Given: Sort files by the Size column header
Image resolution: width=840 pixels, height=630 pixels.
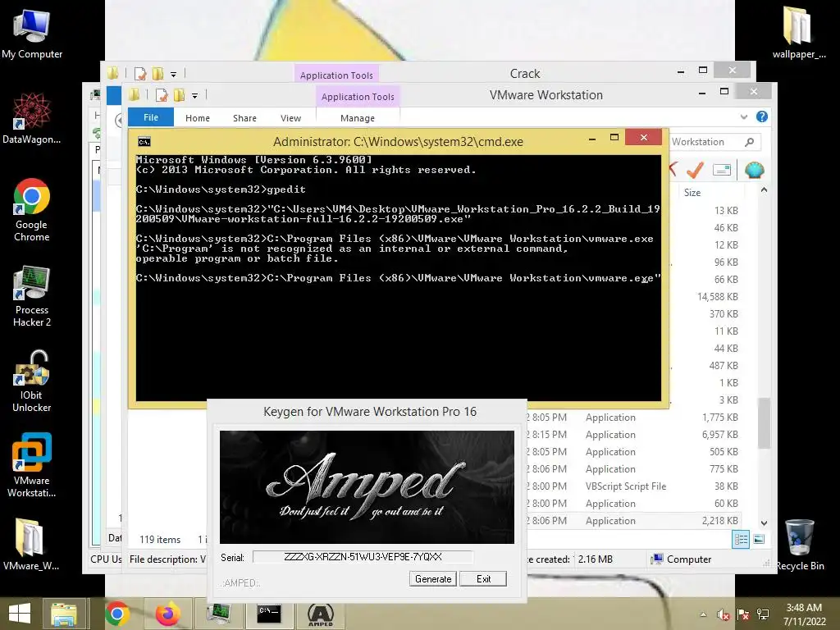Looking at the screenshot, I should pos(692,192).
